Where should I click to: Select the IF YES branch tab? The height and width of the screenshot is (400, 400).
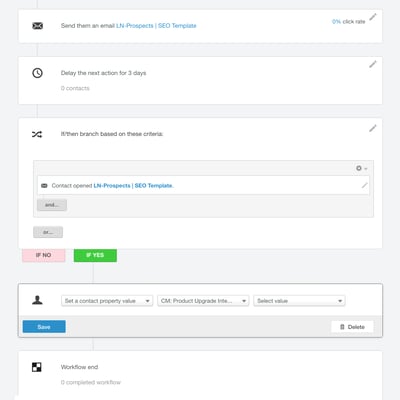tap(95, 255)
